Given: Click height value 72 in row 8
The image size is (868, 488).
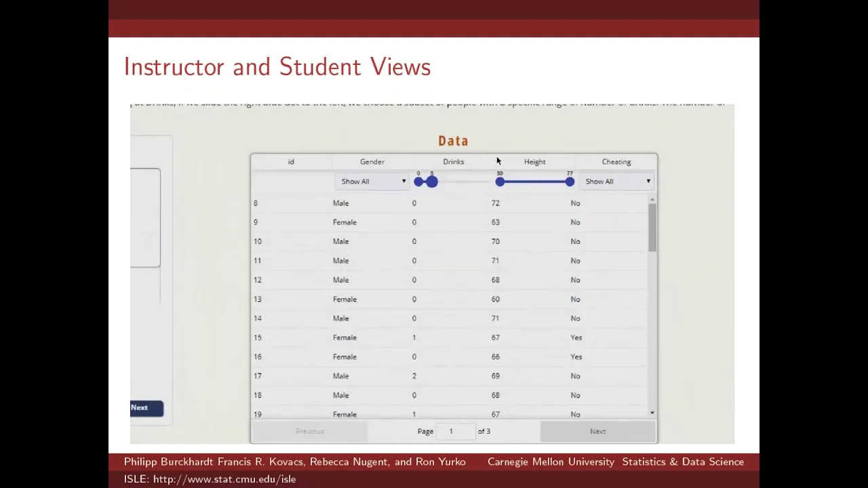Looking at the screenshot, I should coord(496,203).
